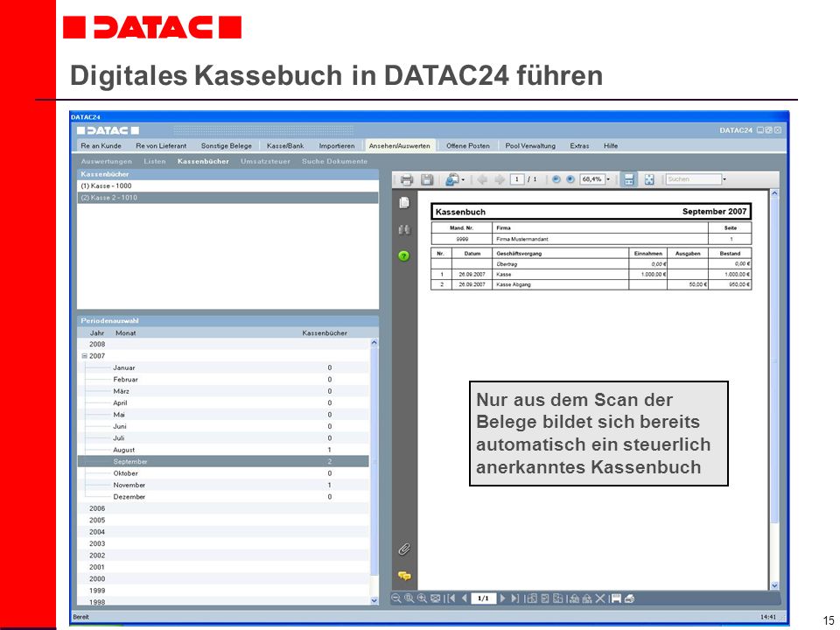The image size is (840, 630).
Task: Open the 'Re an Kunde' menu
Action: [101, 146]
